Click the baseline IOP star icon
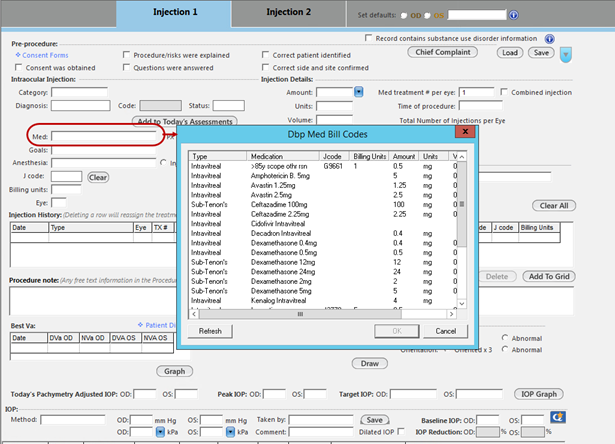This screenshot has height=444, width=615. pos(558,417)
